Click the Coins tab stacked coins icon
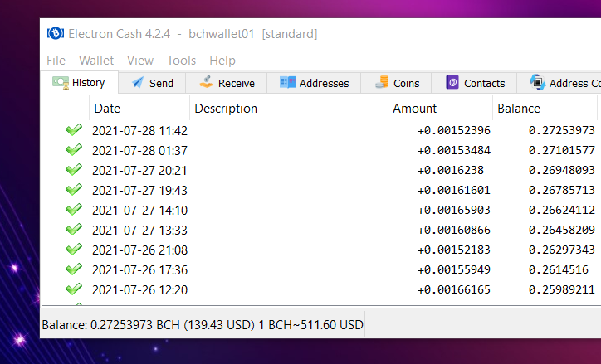 pyautogui.click(x=382, y=82)
